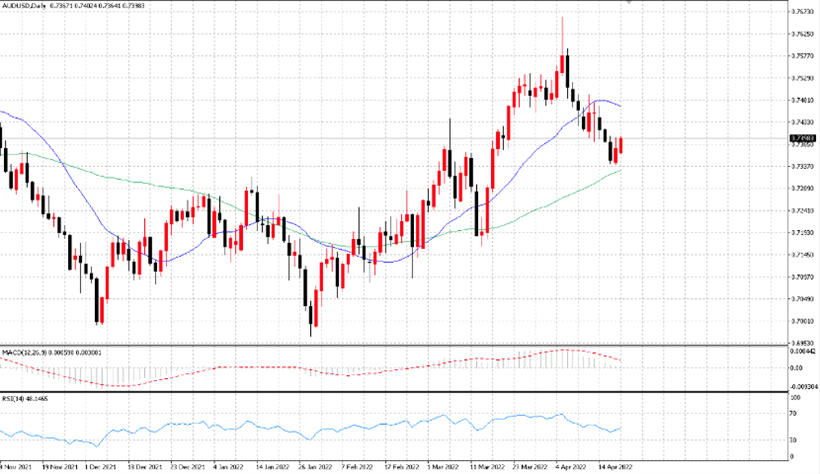820x474 pixels.
Task: Click the RSI 100 level label
Action: [795, 398]
